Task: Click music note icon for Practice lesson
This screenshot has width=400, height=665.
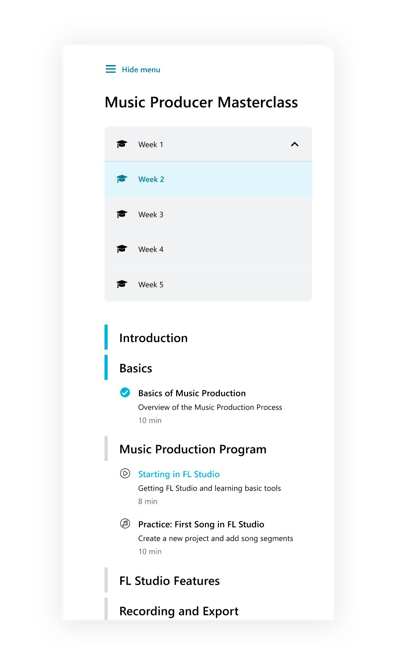Action: click(125, 524)
